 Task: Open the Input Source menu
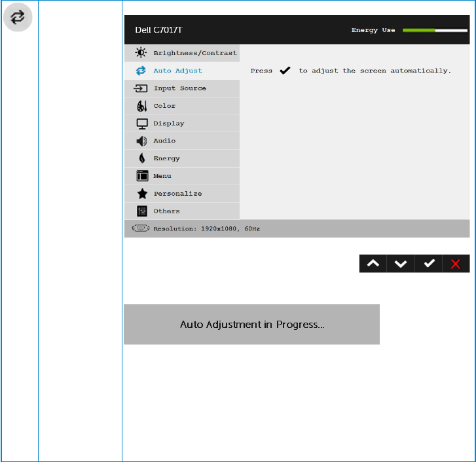(182, 88)
